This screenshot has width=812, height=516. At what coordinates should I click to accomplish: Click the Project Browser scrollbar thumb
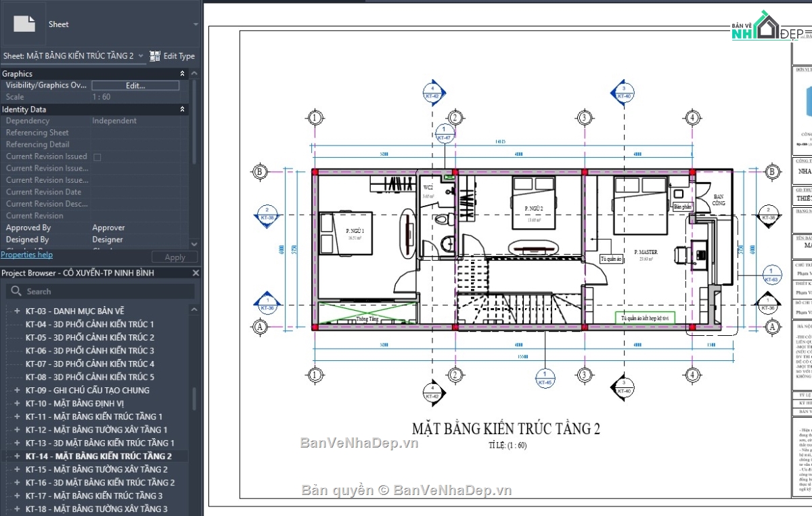[195, 399]
